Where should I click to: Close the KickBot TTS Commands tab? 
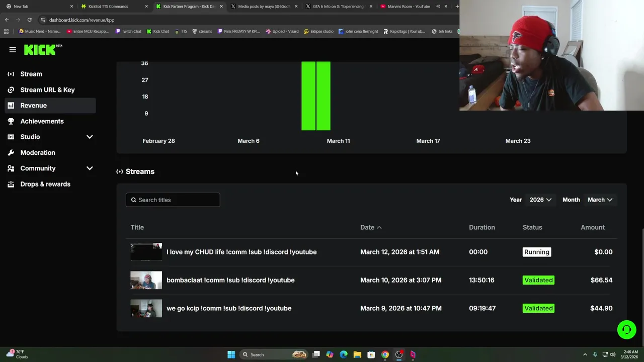146,7
